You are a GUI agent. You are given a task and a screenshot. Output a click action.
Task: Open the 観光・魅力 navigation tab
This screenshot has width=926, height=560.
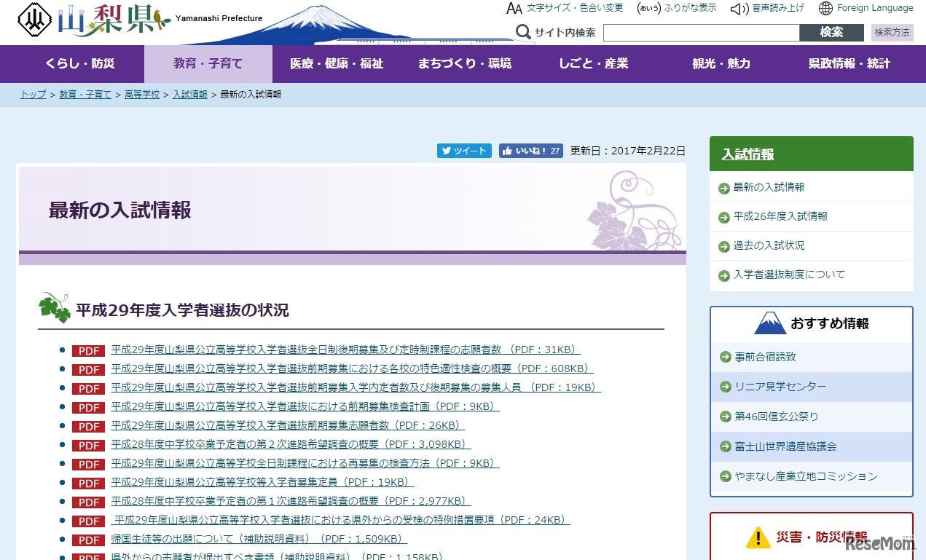click(721, 64)
